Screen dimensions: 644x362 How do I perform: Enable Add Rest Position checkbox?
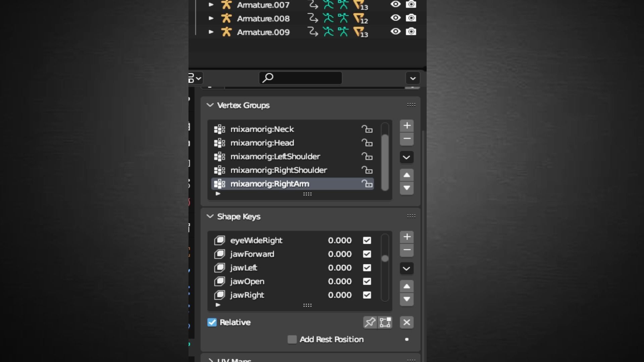292,340
